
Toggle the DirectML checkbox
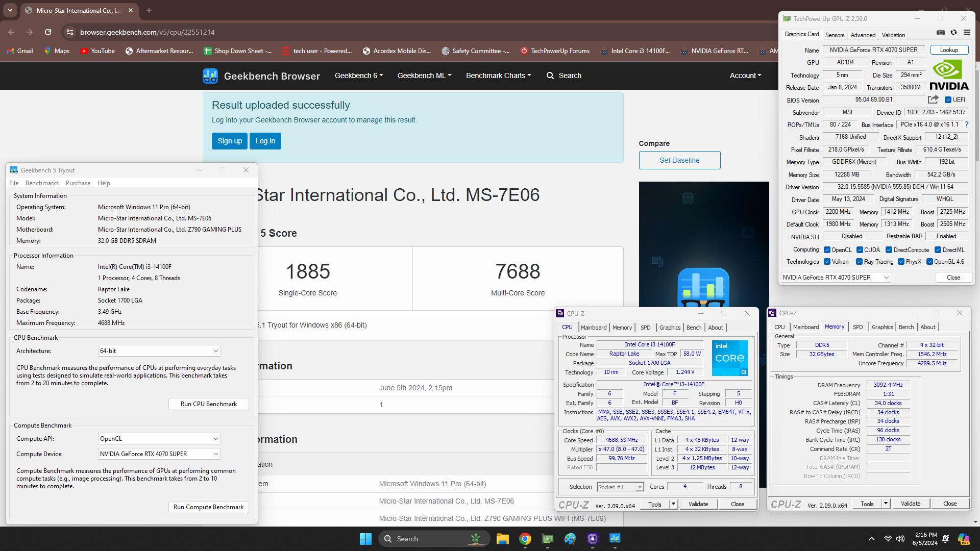938,250
